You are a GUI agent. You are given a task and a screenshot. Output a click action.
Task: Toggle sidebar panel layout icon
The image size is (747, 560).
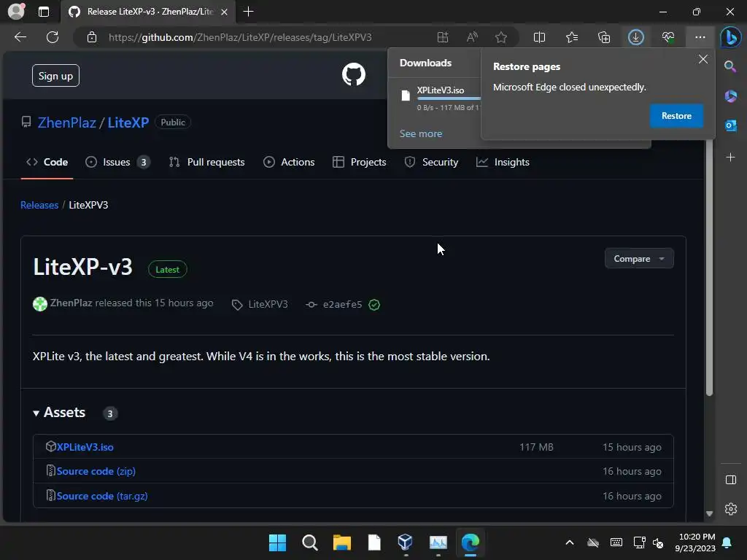(730, 480)
